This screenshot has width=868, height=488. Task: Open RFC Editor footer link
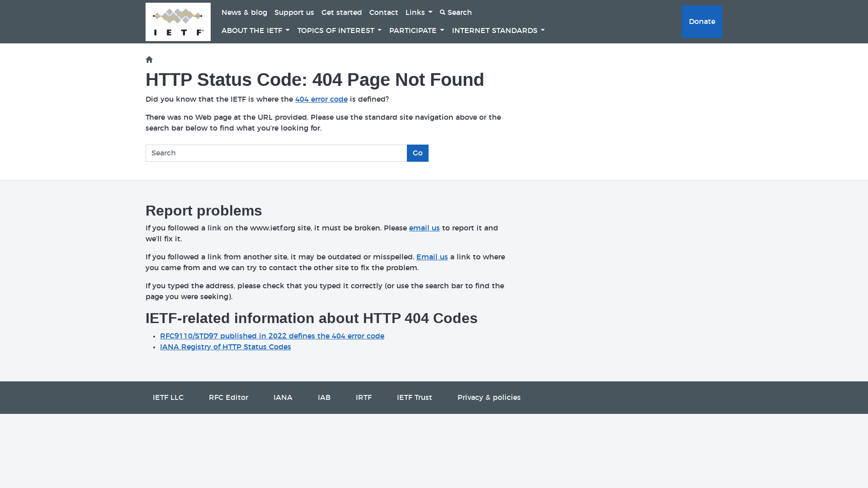pyautogui.click(x=228, y=398)
